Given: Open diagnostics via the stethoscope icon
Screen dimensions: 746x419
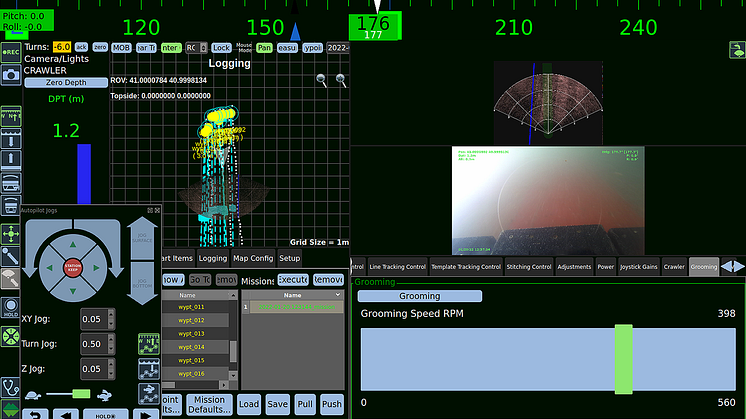Looking at the screenshot, I should click(x=10, y=387).
